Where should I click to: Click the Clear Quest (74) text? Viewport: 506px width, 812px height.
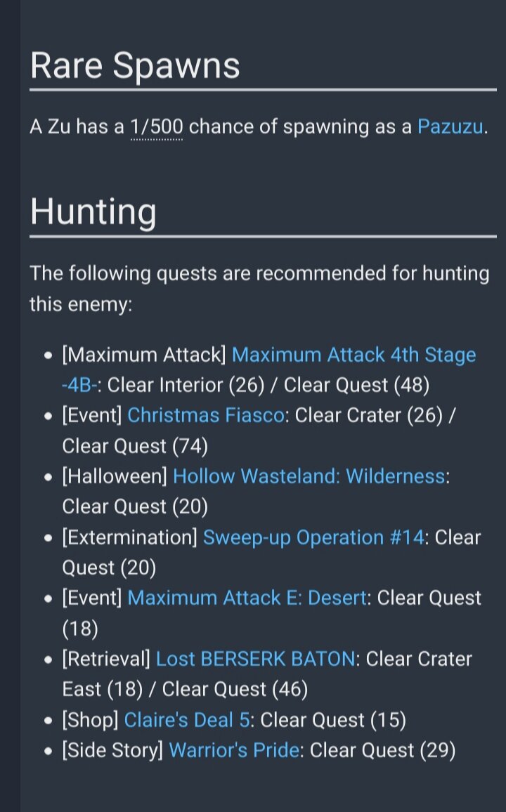135,446
